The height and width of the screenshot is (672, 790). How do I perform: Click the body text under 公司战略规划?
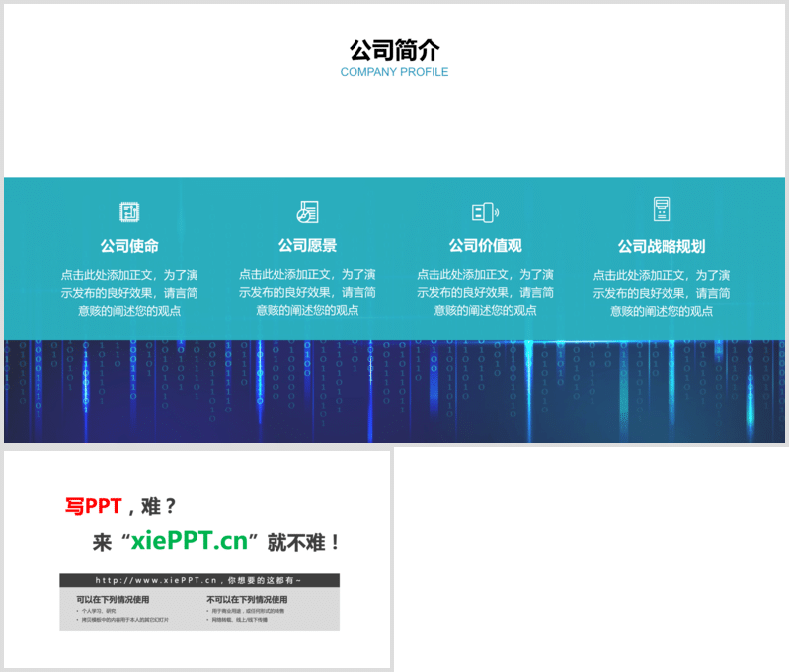pos(662,292)
